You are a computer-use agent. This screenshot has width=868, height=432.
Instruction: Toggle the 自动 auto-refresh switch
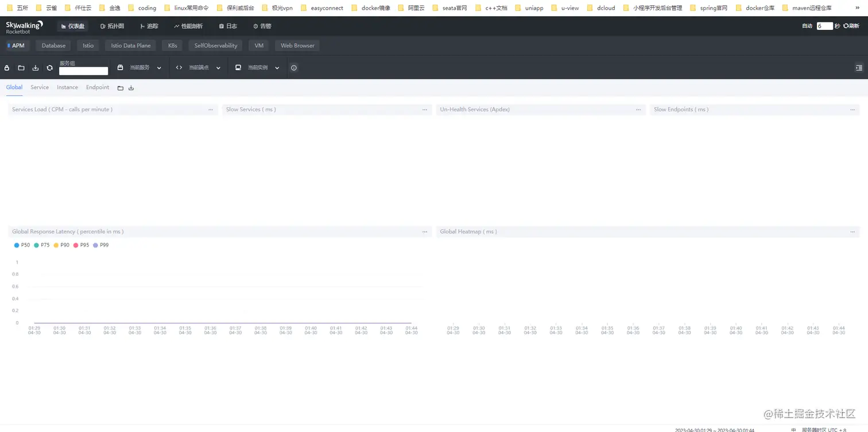pyautogui.click(x=807, y=26)
